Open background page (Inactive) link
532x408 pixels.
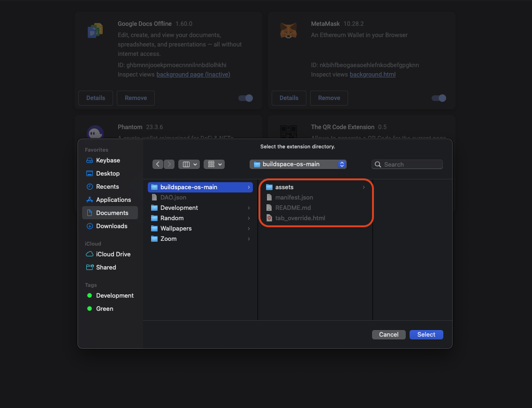pyautogui.click(x=193, y=74)
